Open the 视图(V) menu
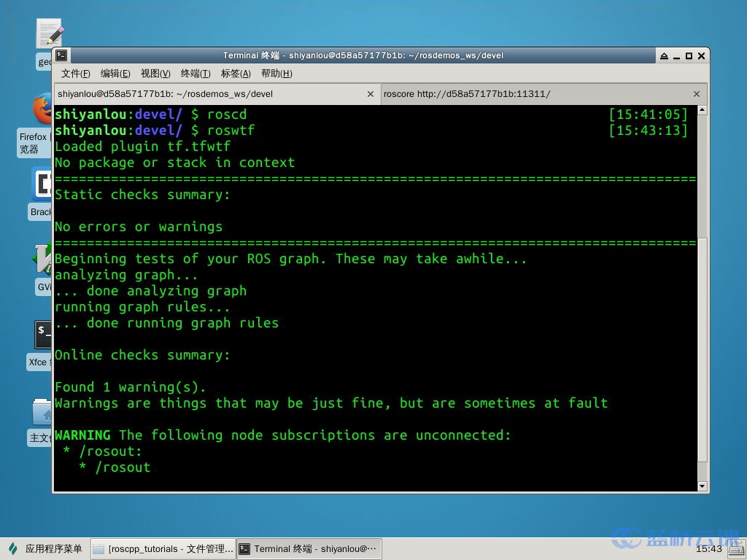This screenshot has width=747, height=560. [x=155, y=74]
